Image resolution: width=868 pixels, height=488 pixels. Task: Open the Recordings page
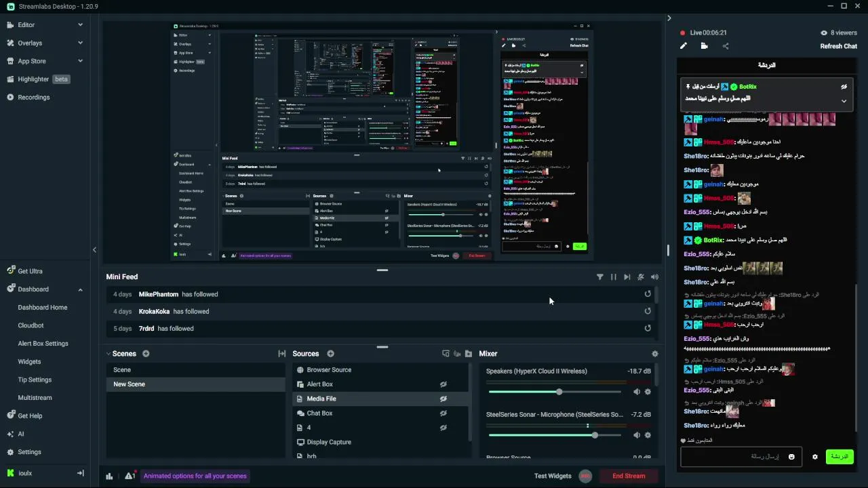(x=34, y=97)
